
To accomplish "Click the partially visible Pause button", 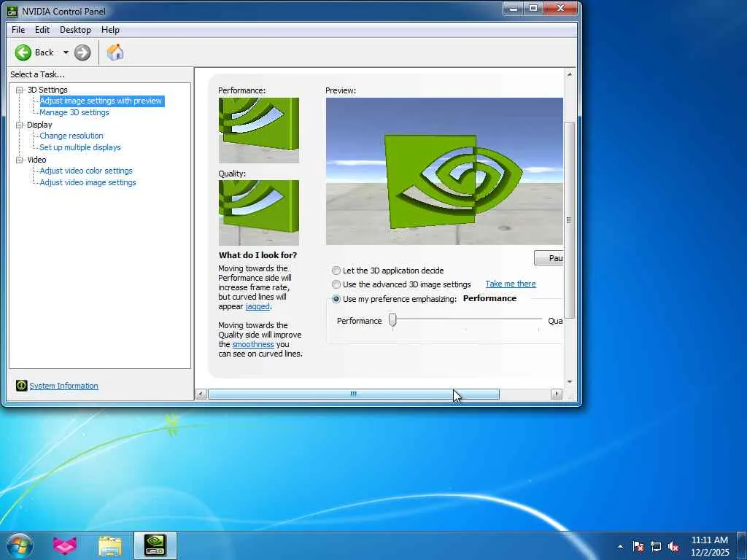I will click(549, 257).
